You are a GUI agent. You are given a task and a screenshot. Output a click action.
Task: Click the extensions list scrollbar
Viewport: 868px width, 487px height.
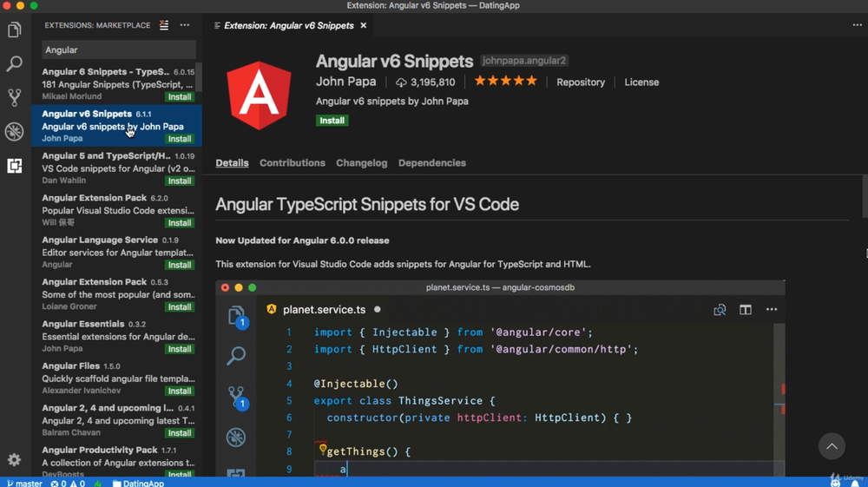pos(199,77)
